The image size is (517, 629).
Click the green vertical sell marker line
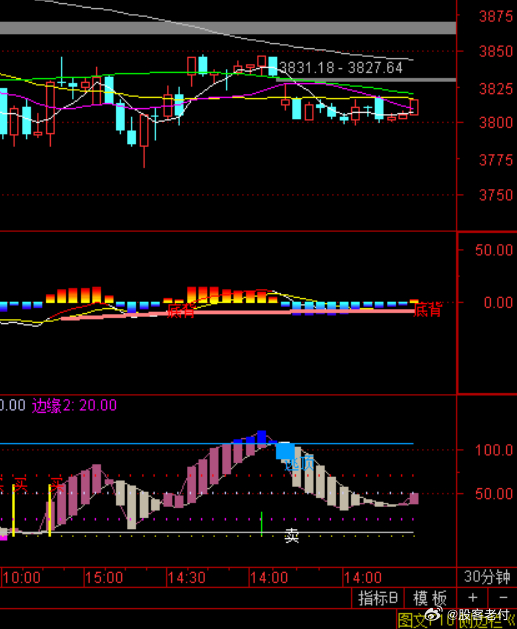pyautogui.click(x=262, y=524)
